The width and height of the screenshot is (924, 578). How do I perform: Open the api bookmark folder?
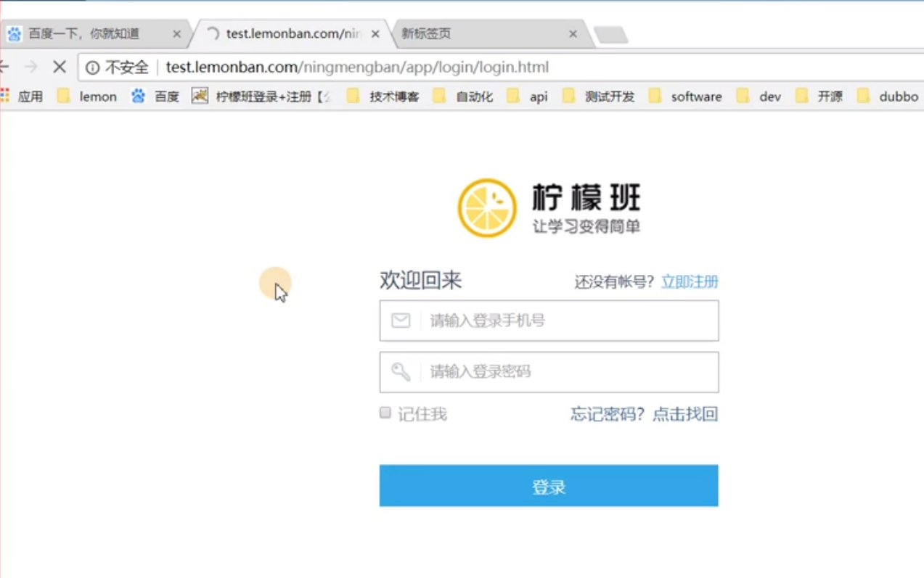pyautogui.click(x=527, y=96)
